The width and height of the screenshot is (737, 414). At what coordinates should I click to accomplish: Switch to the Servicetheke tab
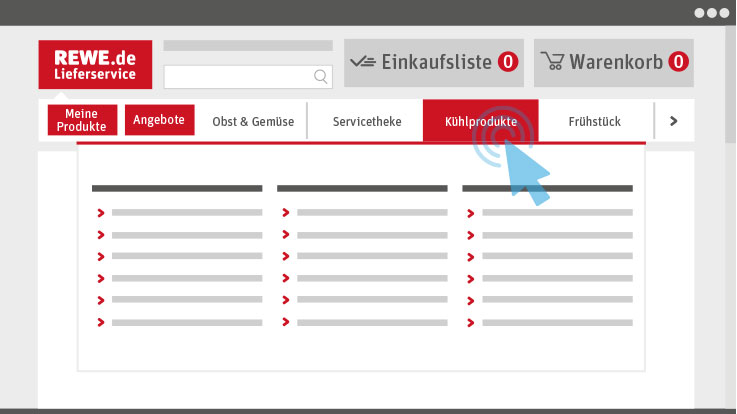(x=367, y=122)
